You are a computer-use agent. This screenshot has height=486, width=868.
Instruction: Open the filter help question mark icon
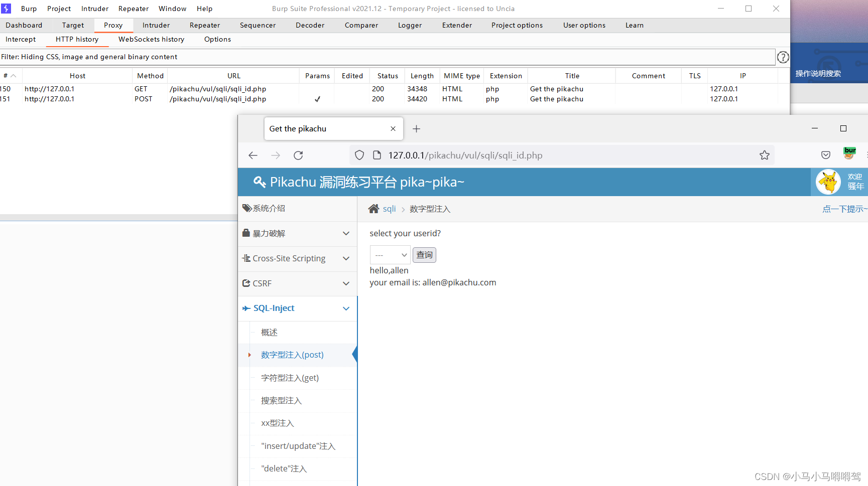point(783,57)
